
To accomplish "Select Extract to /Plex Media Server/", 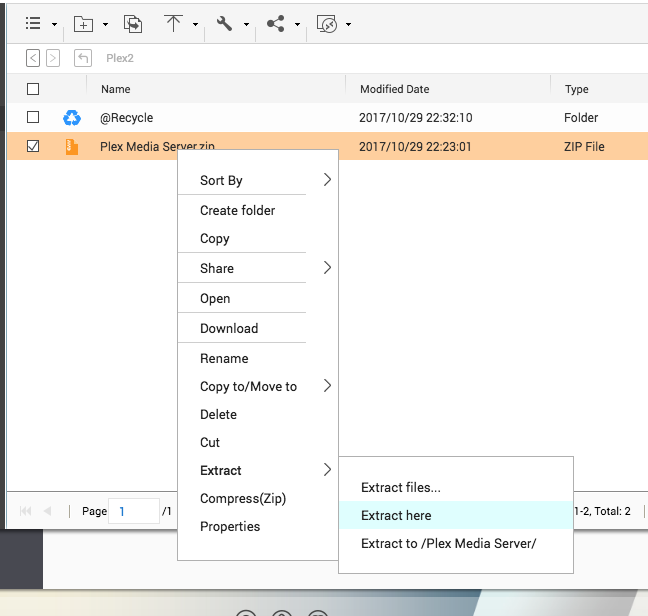I will (x=456, y=543).
